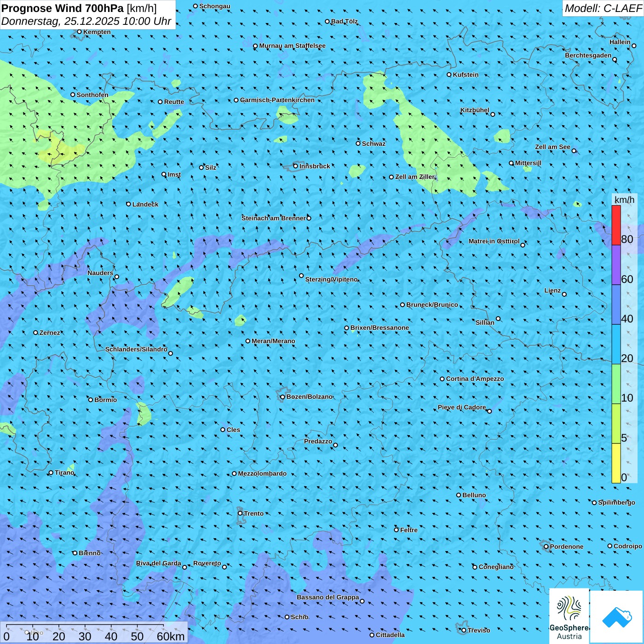Screen dimensions: 644x644
Task: Select Kitzbühel city label
Action: (x=475, y=110)
